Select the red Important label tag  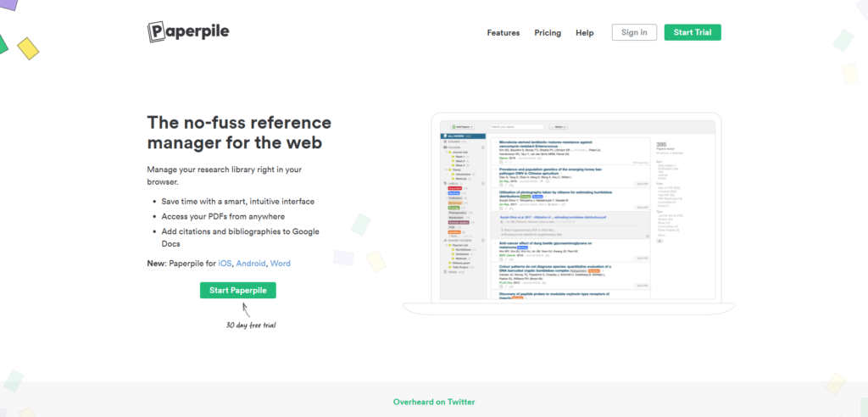[454, 188]
